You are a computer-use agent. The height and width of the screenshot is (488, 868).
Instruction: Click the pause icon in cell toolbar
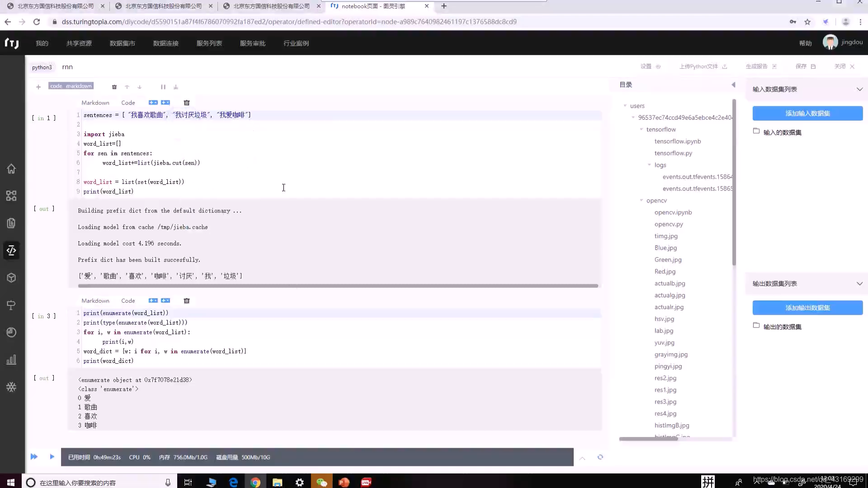(163, 87)
